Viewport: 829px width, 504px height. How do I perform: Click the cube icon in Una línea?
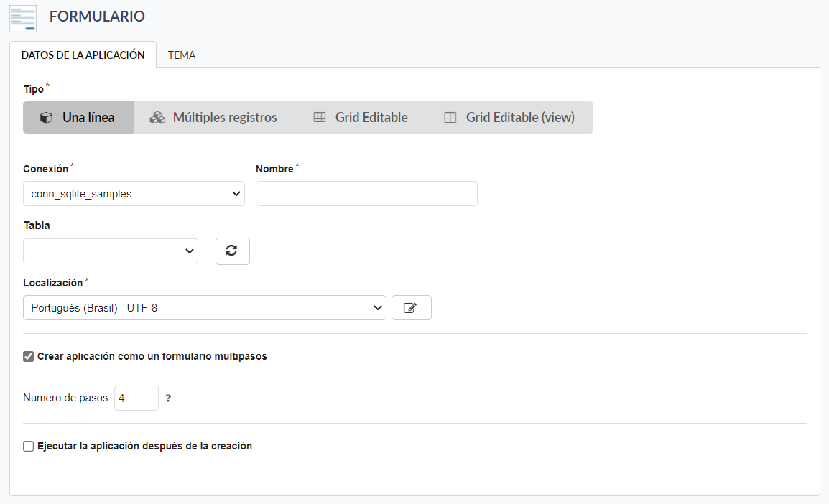[x=46, y=118]
